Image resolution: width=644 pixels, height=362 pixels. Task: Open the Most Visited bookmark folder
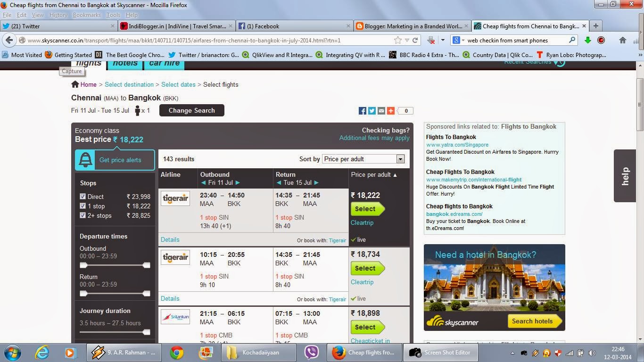[22, 55]
